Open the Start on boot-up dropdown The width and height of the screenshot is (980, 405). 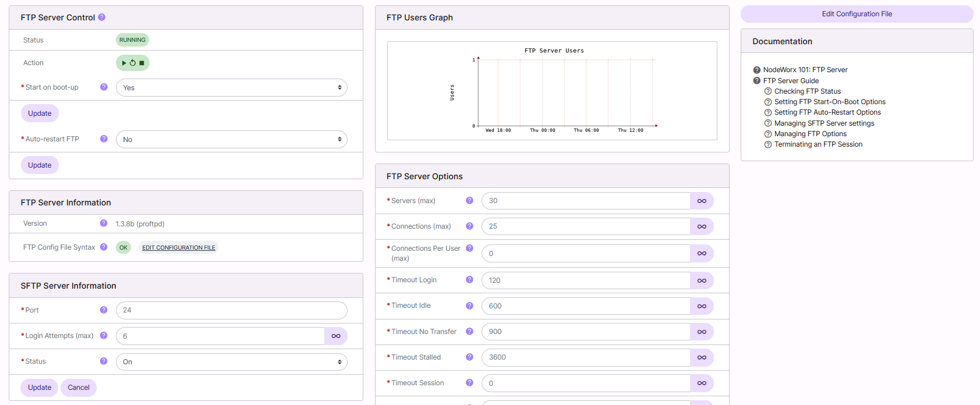[231, 88]
